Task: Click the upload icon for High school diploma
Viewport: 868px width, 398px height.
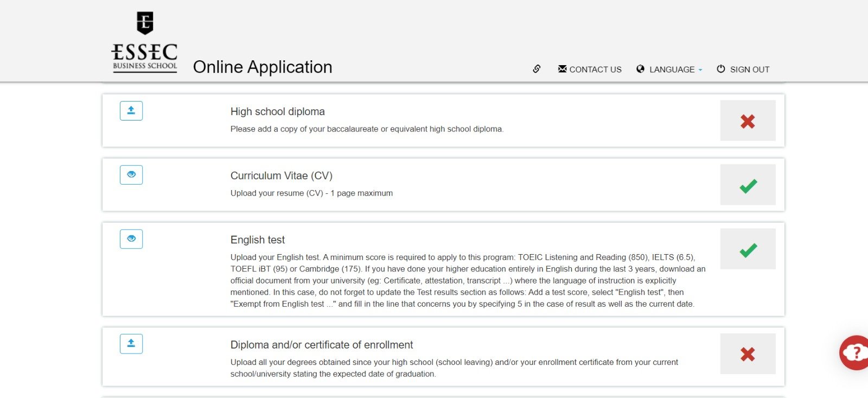Action: pyautogui.click(x=131, y=111)
